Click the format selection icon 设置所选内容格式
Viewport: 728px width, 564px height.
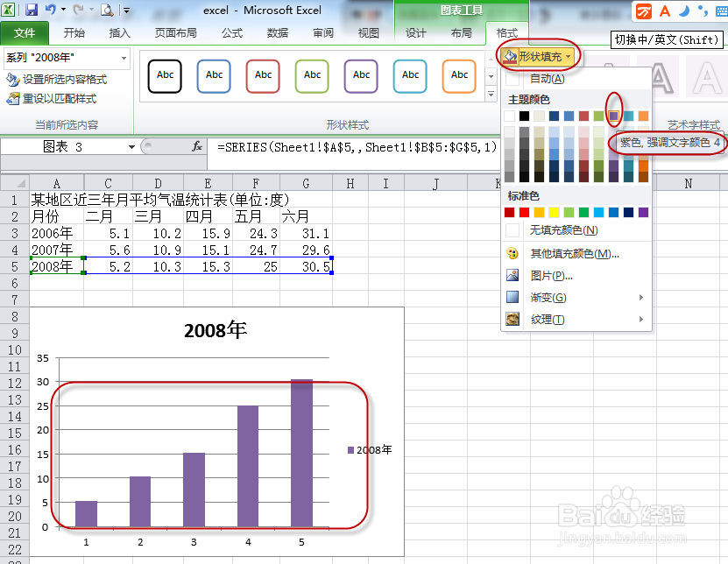(x=12, y=80)
